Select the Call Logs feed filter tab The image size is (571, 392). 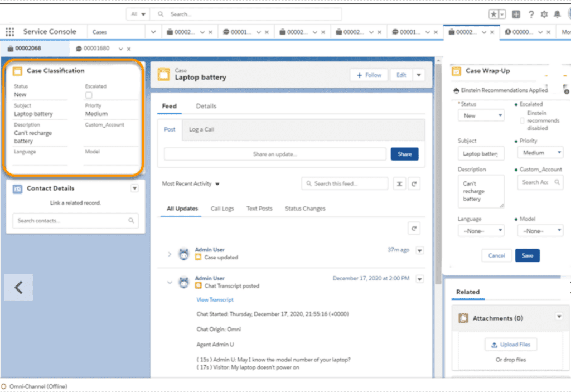222,209
